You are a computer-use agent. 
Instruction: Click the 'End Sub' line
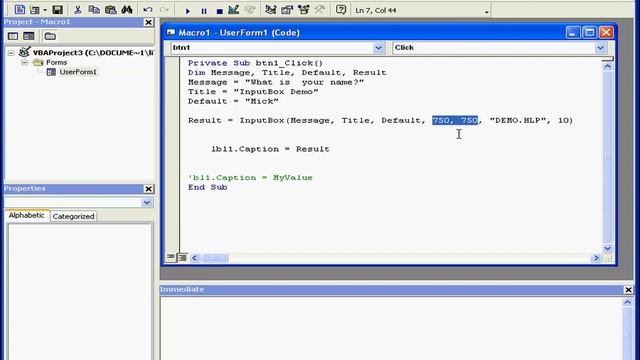(207, 187)
